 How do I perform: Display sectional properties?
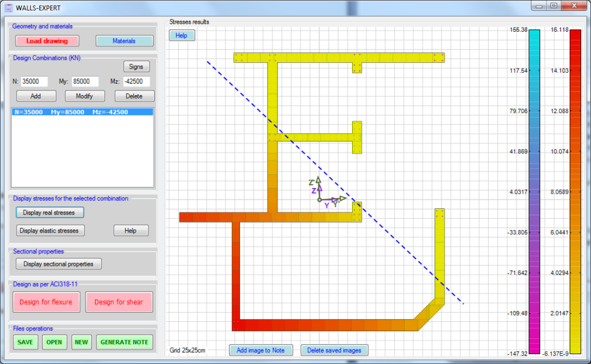(58, 264)
